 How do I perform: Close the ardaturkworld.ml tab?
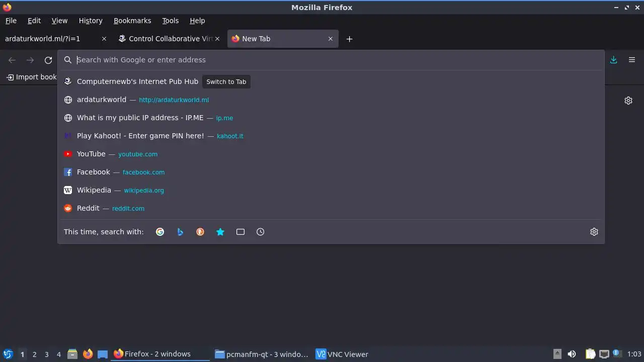104,39
